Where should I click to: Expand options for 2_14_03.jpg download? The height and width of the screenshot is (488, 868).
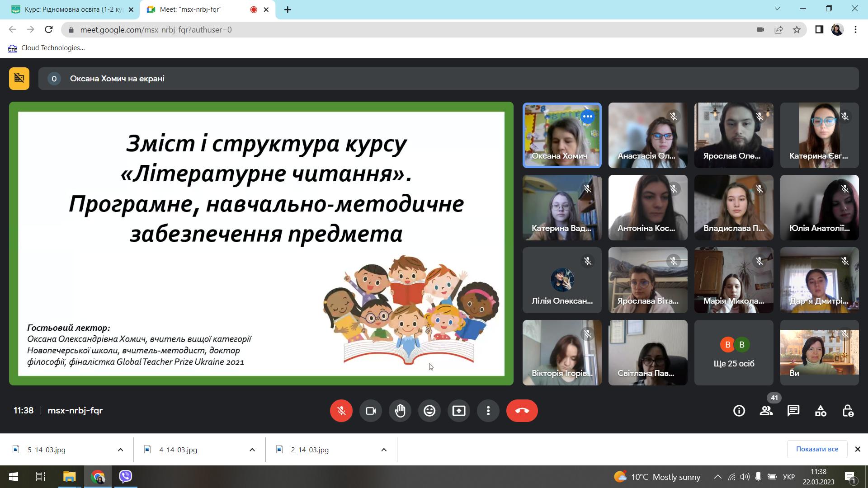pos(384,450)
